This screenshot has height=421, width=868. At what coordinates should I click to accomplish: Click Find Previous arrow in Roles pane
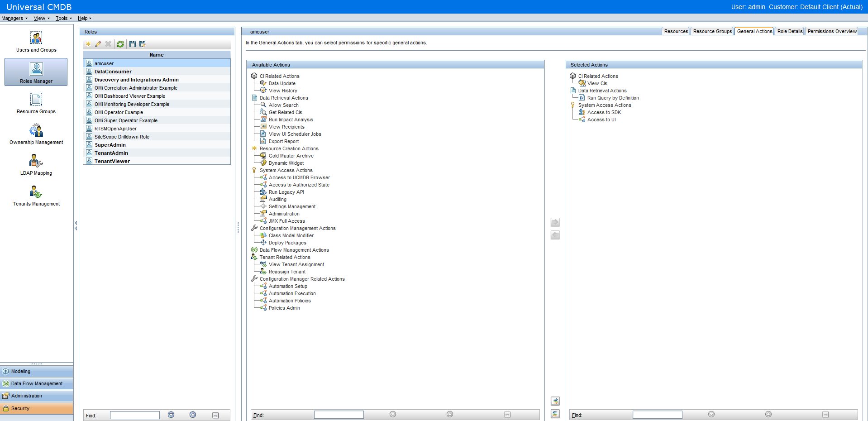point(193,415)
